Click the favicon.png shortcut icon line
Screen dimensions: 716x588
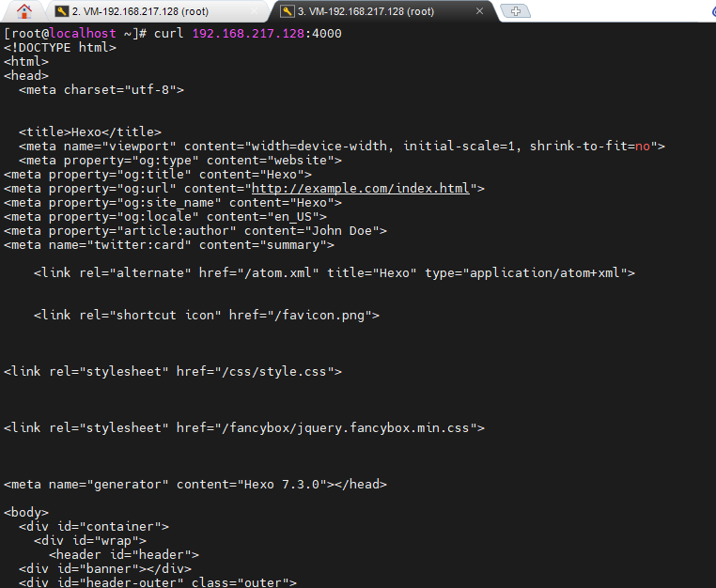(x=207, y=316)
